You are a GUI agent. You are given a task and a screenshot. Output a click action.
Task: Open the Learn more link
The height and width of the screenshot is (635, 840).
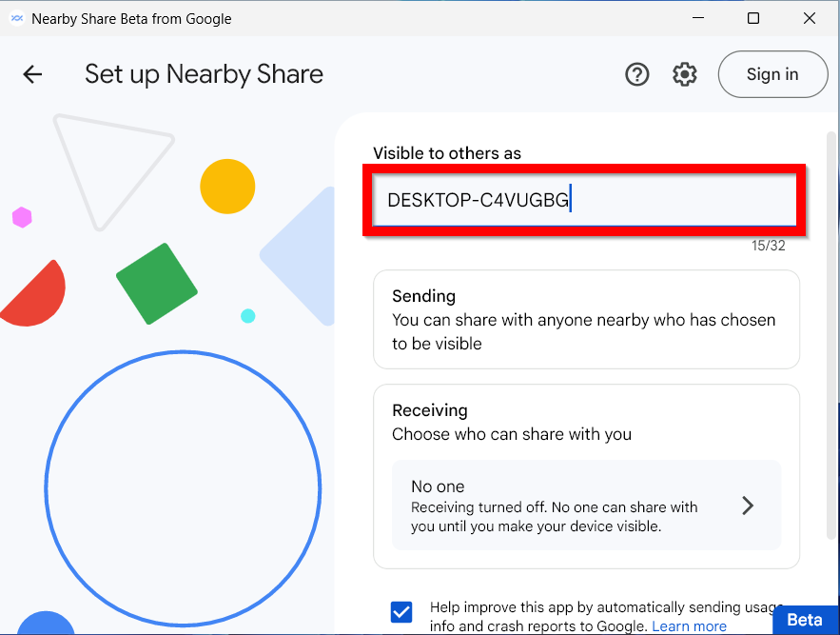pyautogui.click(x=689, y=626)
